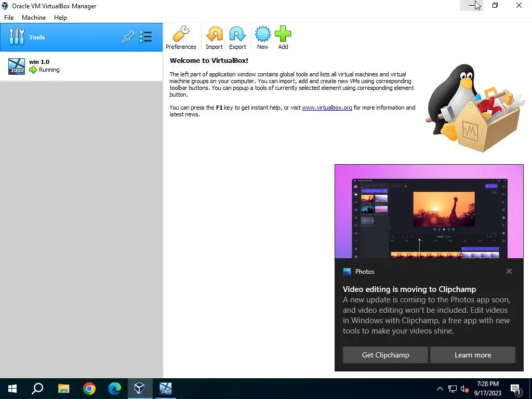Open VirtualBox Preferences
The height and width of the screenshot is (399, 532).
[x=181, y=37]
